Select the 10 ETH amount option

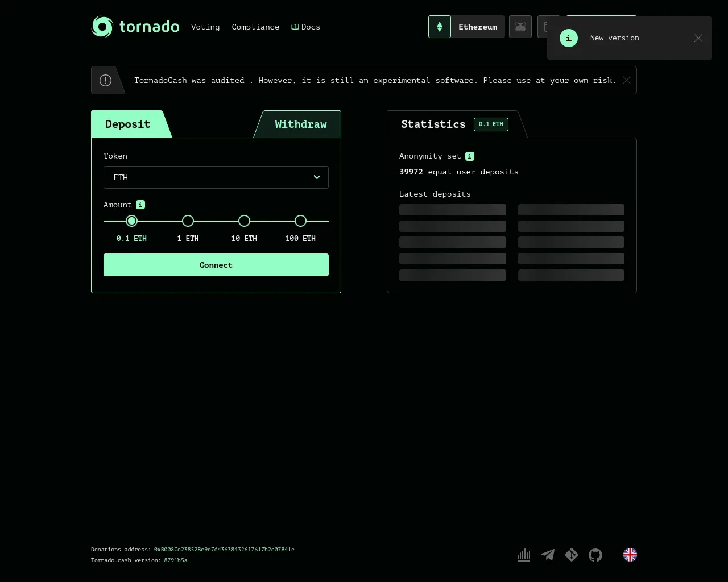(244, 221)
